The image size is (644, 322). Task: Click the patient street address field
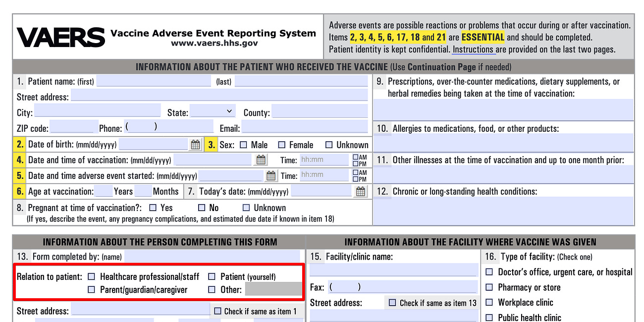pyautogui.click(x=219, y=96)
